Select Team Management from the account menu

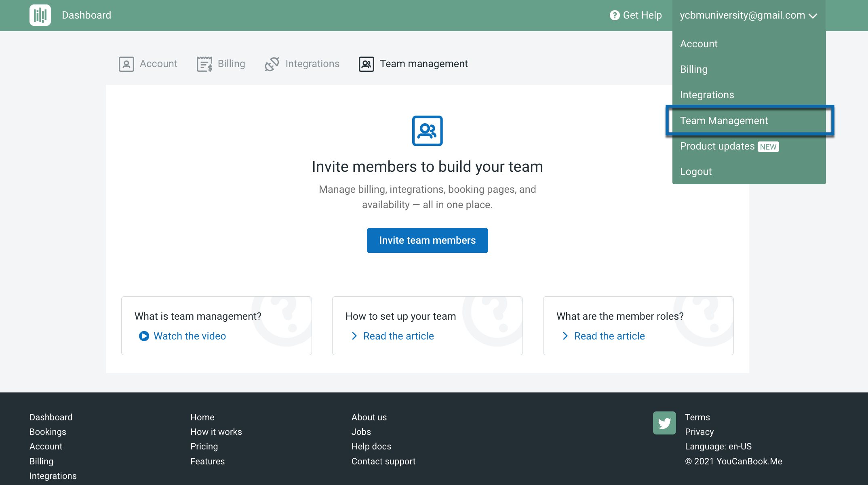pos(724,120)
